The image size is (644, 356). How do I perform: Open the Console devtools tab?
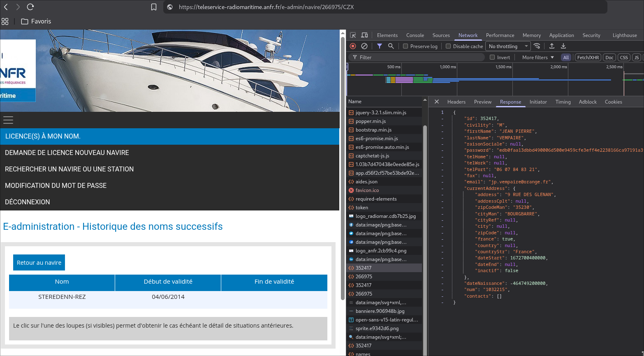pyautogui.click(x=415, y=35)
